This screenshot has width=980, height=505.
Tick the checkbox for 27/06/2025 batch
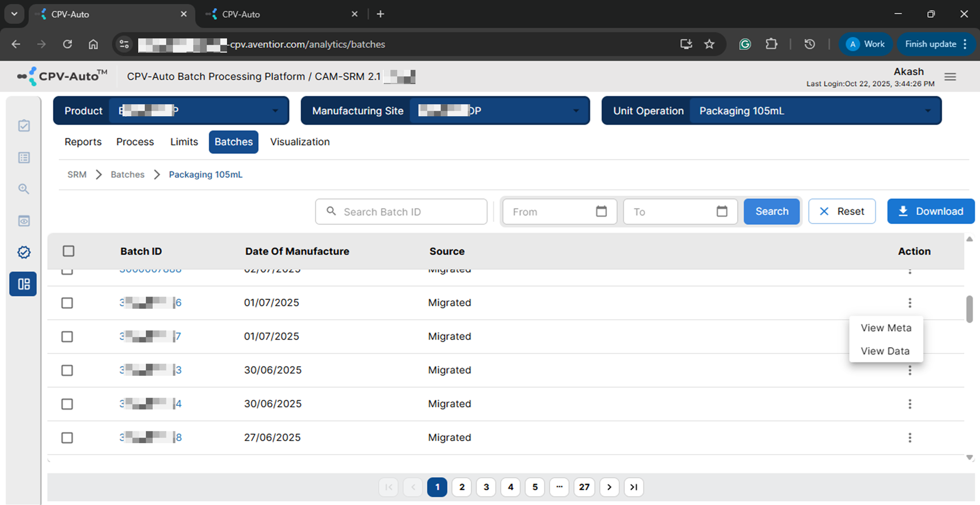pyautogui.click(x=67, y=438)
